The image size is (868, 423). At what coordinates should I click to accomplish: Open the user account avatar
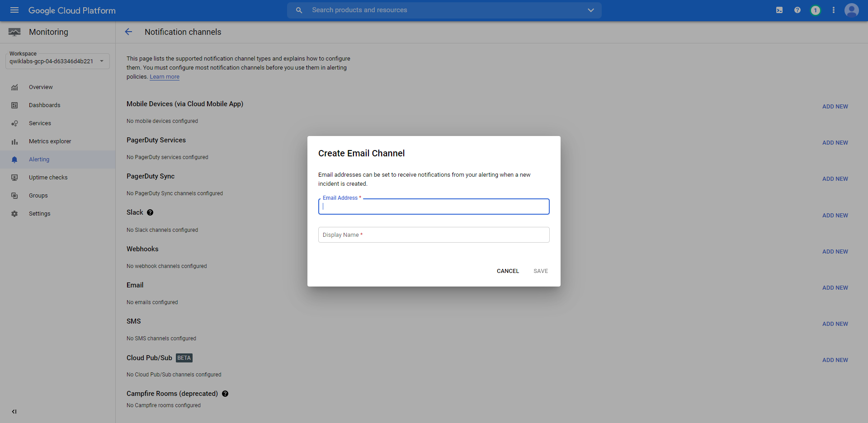point(852,10)
